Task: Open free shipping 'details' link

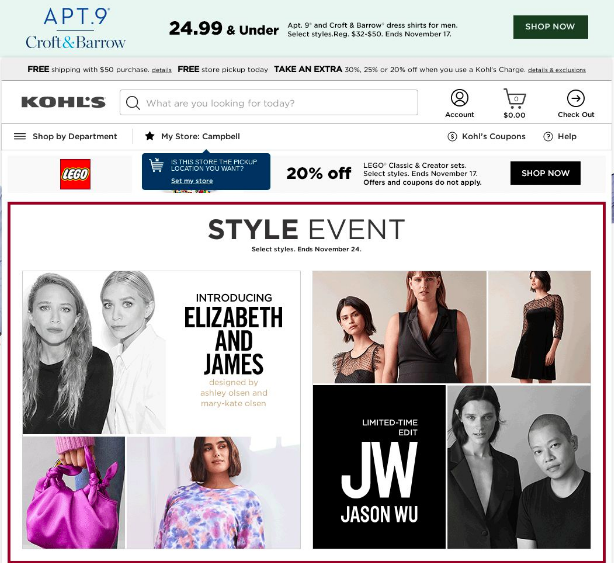Action: 161,70
